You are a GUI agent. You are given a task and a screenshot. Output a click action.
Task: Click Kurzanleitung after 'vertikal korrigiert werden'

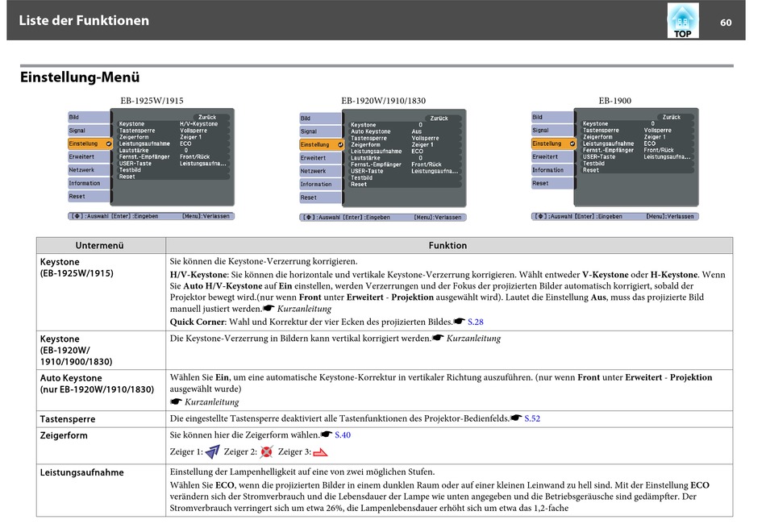(x=473, y=339)
